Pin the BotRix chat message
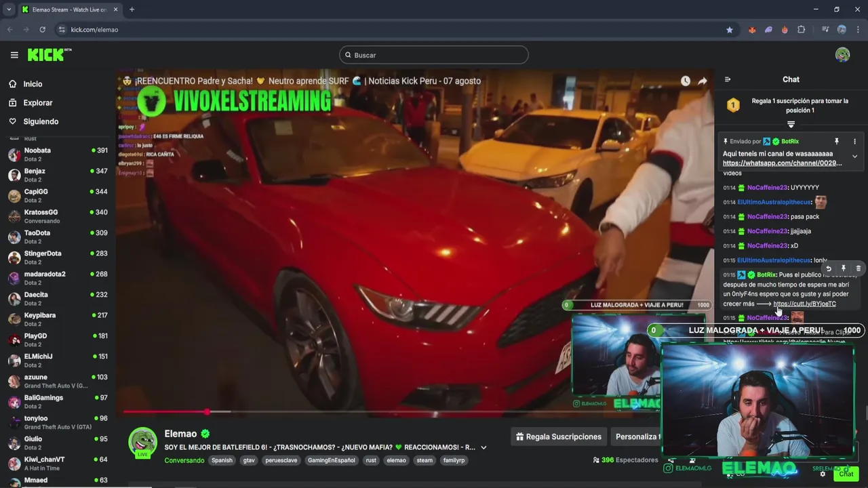Image resolution: width=868 pixels, height=488 pixels. tap(844, 268)
